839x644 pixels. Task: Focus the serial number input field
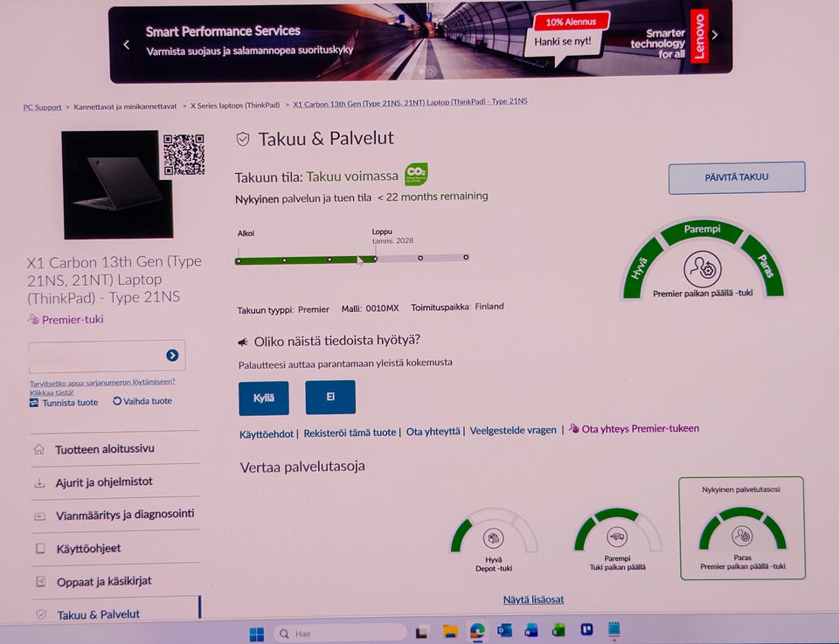click(x=97, y=356)
